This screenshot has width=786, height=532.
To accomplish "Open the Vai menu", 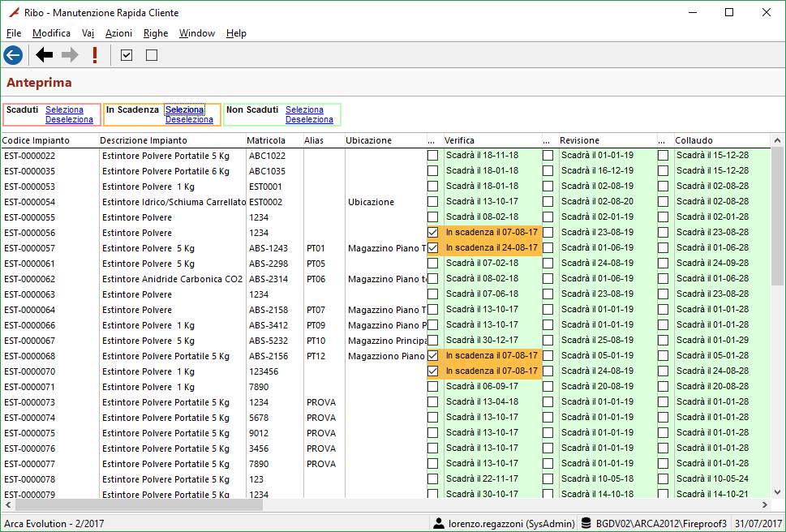I will pyautogui.click(x=88, y=33).
